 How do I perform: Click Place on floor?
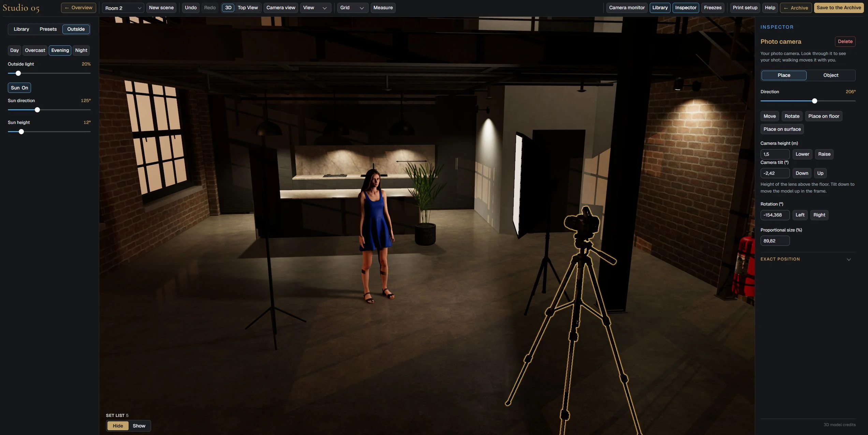coord(824,116)
